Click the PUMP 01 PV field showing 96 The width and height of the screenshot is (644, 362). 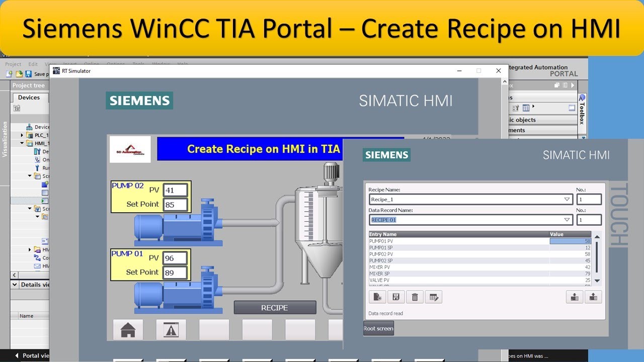[175, 258]
